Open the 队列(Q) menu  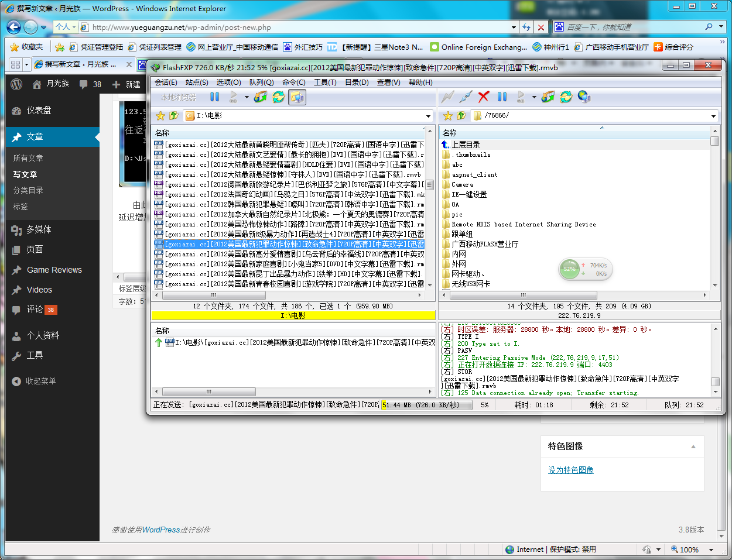(x=261, y=83)
